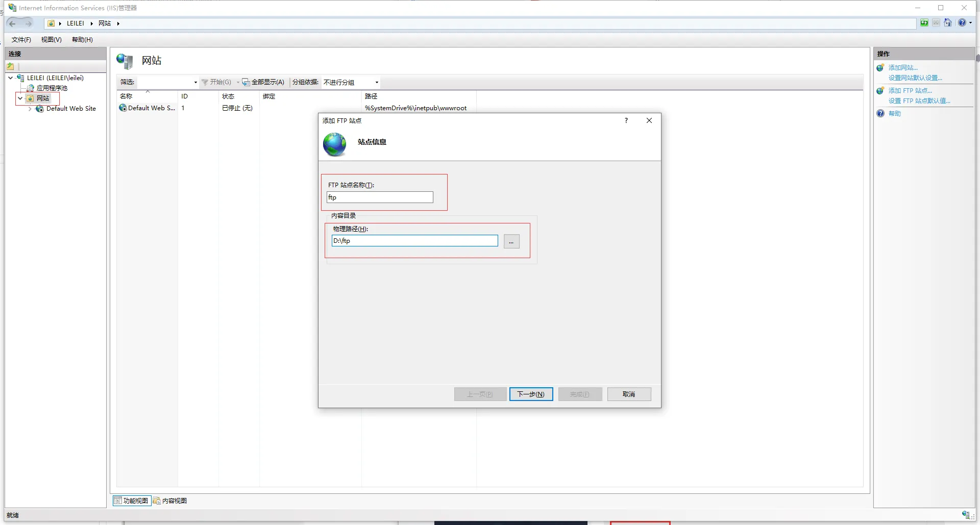This screenshot has width=980, height=525.
Task: Click the home icon in top toolbar
Action: (948, 23)
